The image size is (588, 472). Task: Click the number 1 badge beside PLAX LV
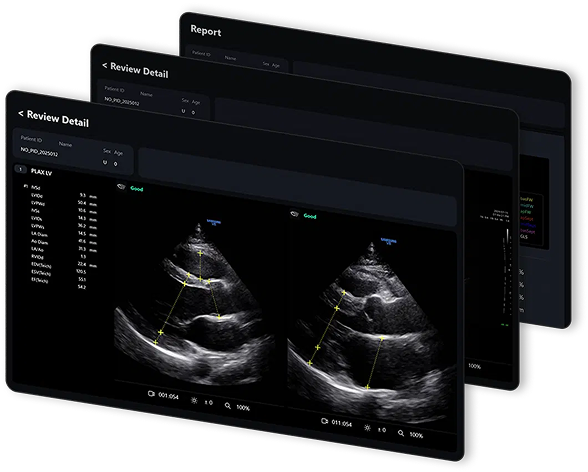pos(21,169)
